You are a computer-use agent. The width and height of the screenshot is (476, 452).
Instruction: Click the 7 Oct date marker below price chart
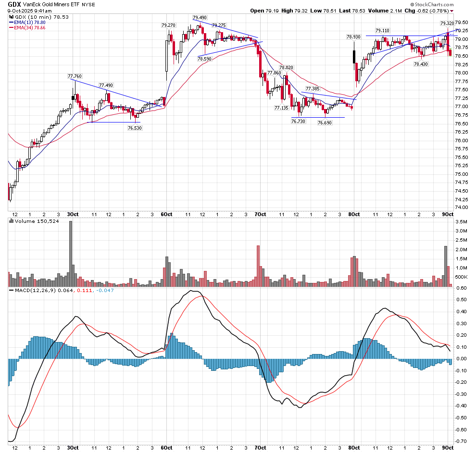pyautogui.click(x=260, y=214)
